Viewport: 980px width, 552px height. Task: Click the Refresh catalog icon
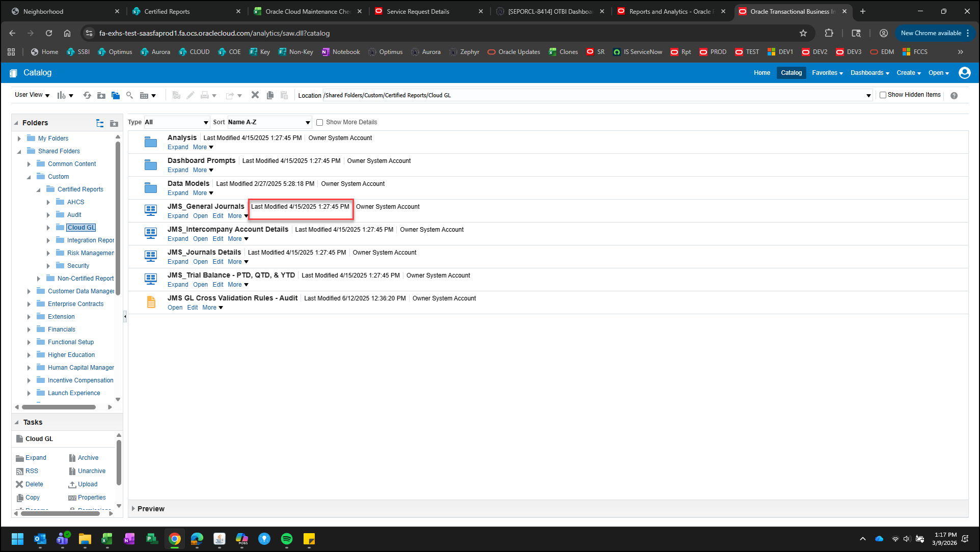click(x=87, y=95)
